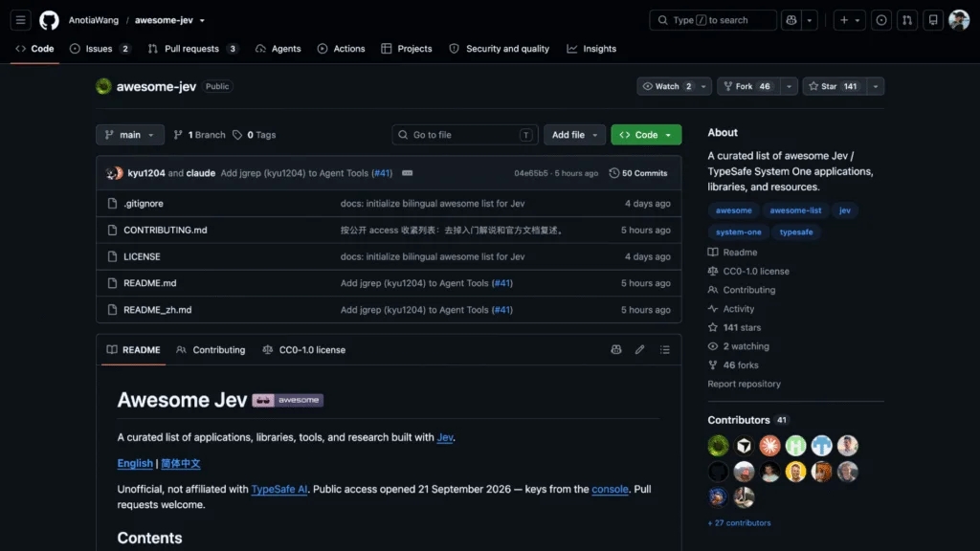Click the create new plus icon

(x=844, y=20)
